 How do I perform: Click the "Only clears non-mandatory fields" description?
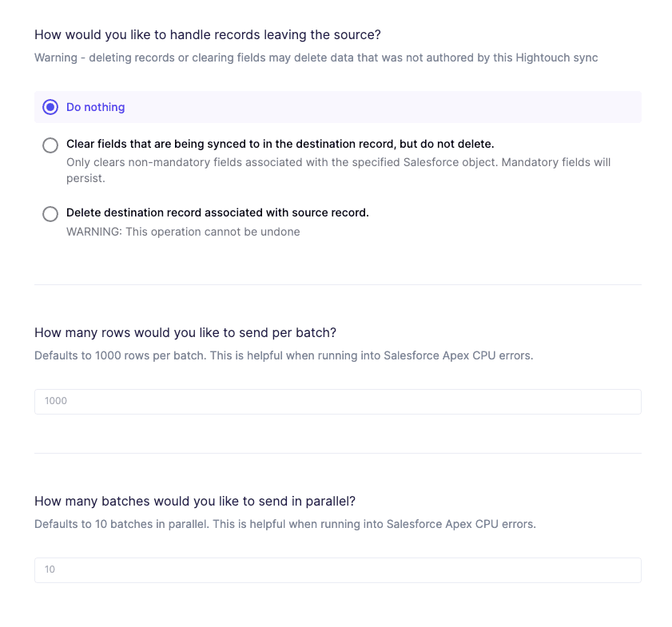coord(338,162)
